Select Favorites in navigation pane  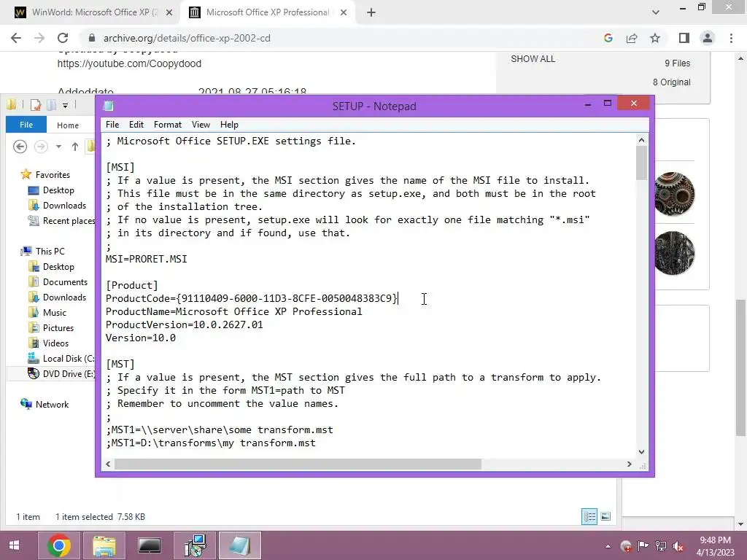[53, 175]
